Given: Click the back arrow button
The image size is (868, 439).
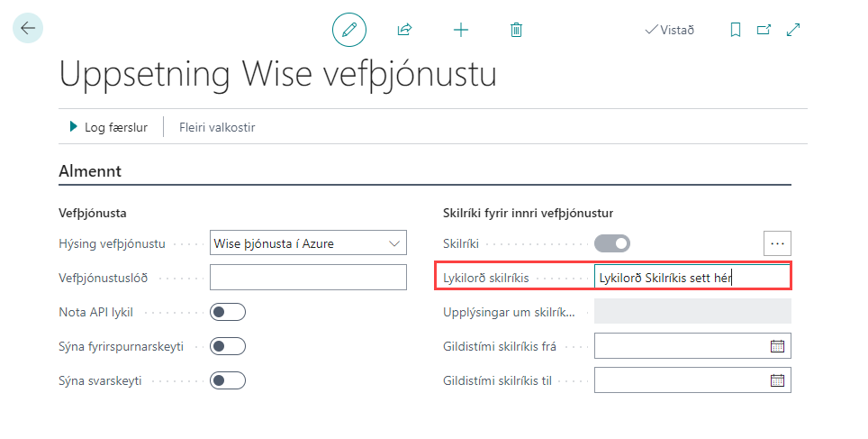Looking at the screenshot, I should point(28,28).
